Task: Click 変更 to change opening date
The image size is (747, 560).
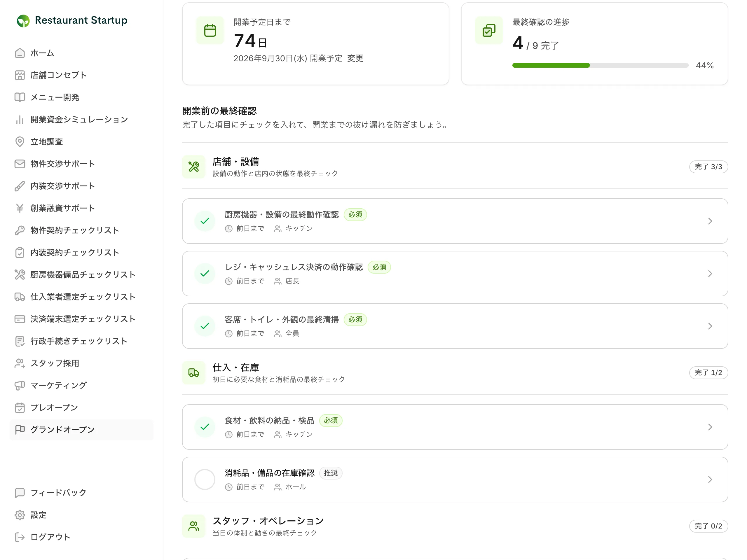Action: 355,58
